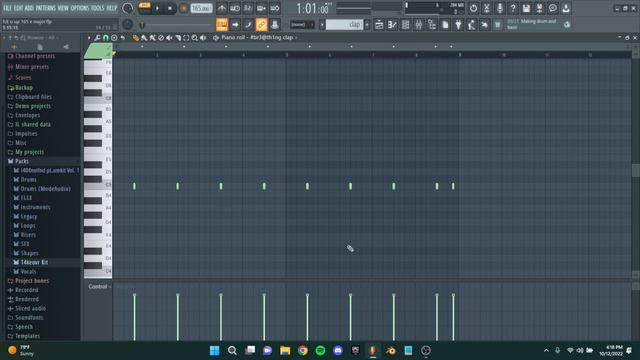Open the tempo tapper icon
Image resolution: width=640 pixels, height=360 pixels.
tap(471, 25)
